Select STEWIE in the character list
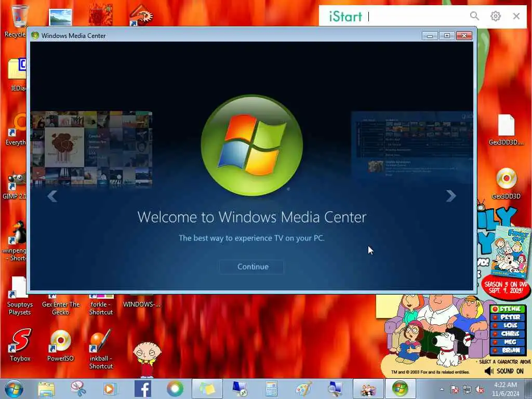 coord(508,309)
